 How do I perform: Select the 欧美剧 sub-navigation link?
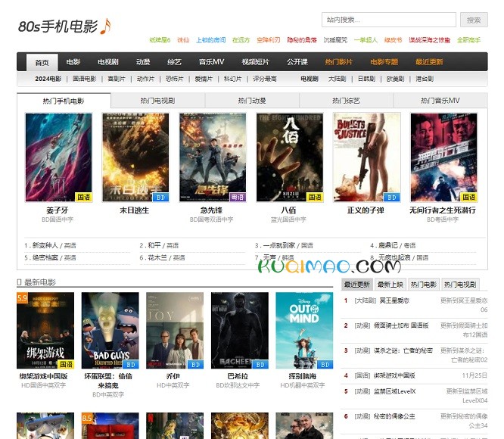coord(395,79)
